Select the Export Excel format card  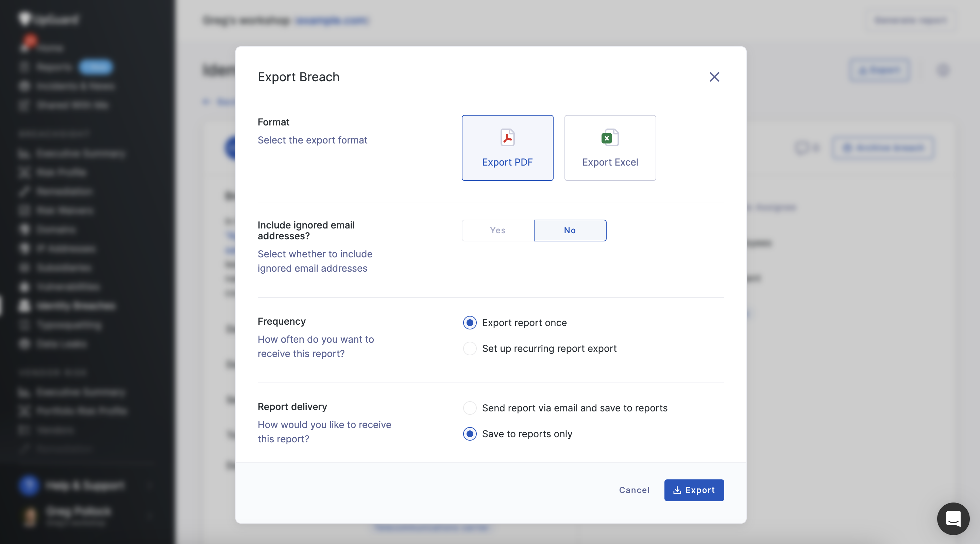tap(610, 148)
